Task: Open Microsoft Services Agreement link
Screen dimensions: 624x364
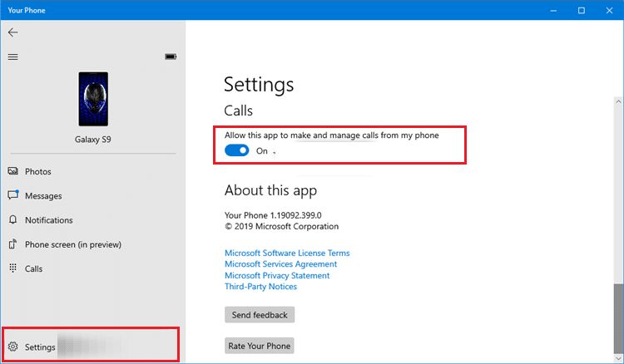Action: [280, 264]
